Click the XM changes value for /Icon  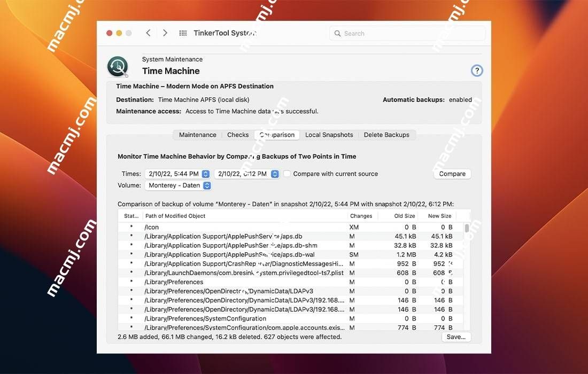coord(354,227)
